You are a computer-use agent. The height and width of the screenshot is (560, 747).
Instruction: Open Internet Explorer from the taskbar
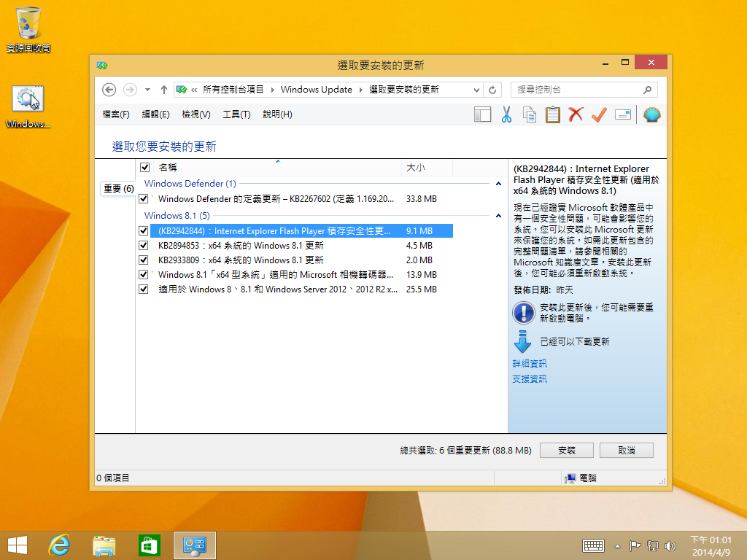pos(58,545)
